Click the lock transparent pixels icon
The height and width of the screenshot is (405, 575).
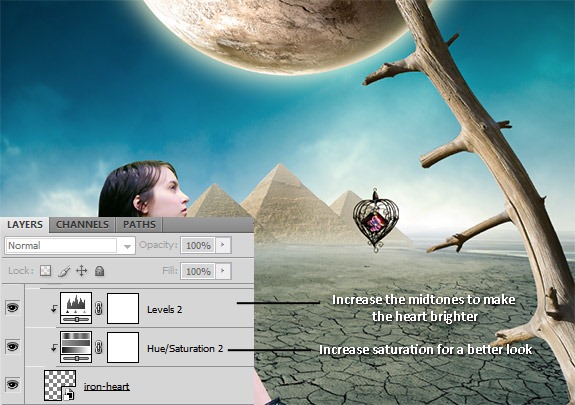tap(45, 271)
